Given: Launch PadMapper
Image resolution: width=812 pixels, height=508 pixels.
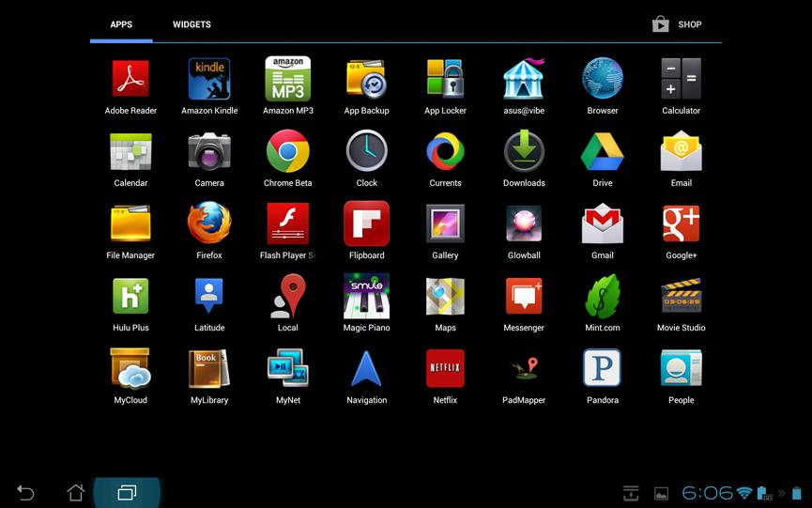Looking at the screenshot, I should click(x=524, y=369).
